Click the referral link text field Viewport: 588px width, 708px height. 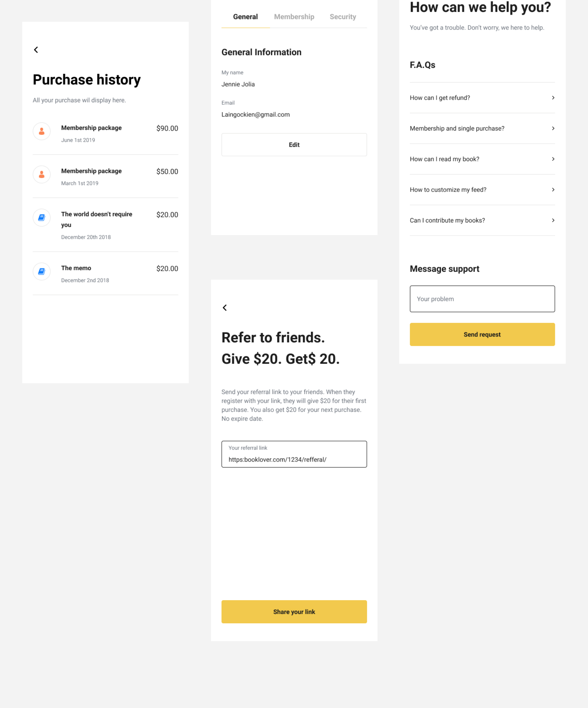294,454
